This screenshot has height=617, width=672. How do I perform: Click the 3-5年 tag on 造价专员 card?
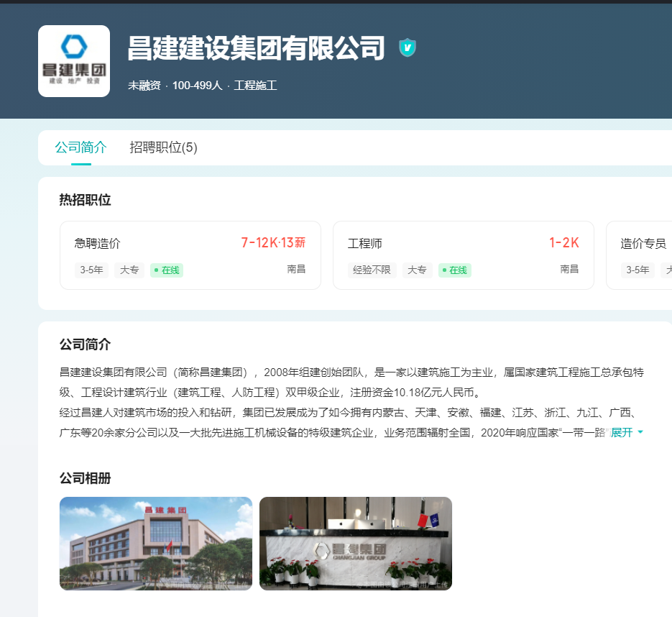tap(638, 270)
